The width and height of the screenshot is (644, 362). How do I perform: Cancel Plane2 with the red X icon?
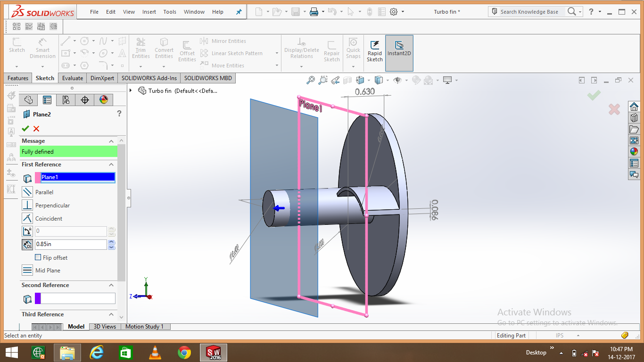(36, 129)
